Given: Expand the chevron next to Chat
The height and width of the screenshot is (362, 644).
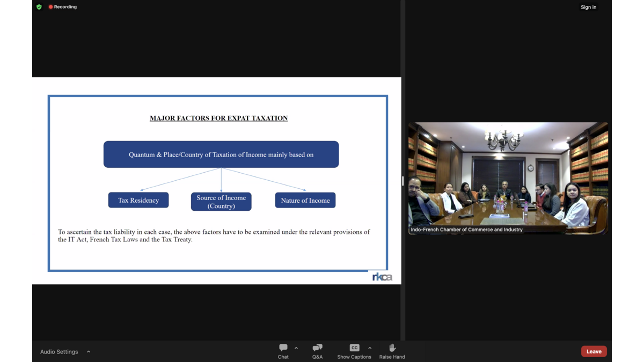Looking at the screenshot, I should [x=296, y=348].
